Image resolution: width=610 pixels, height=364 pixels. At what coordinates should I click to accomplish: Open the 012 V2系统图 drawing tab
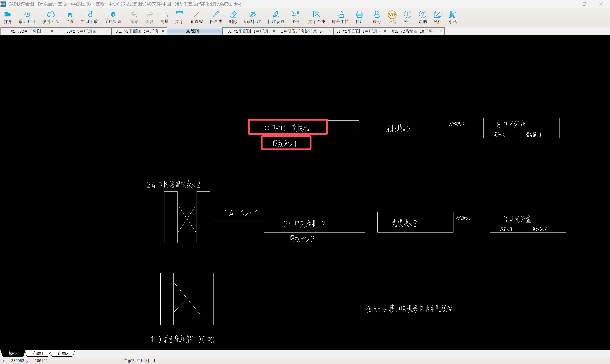(x=414, y=31)
